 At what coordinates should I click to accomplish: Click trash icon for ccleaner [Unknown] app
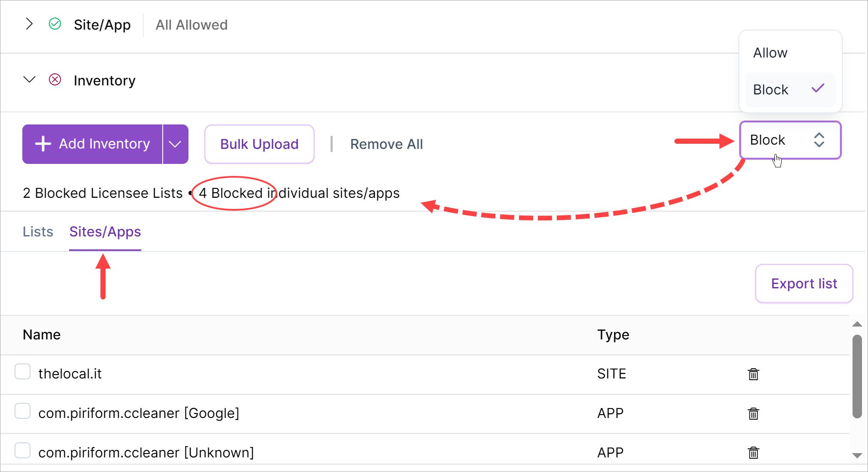click(753, 453)
